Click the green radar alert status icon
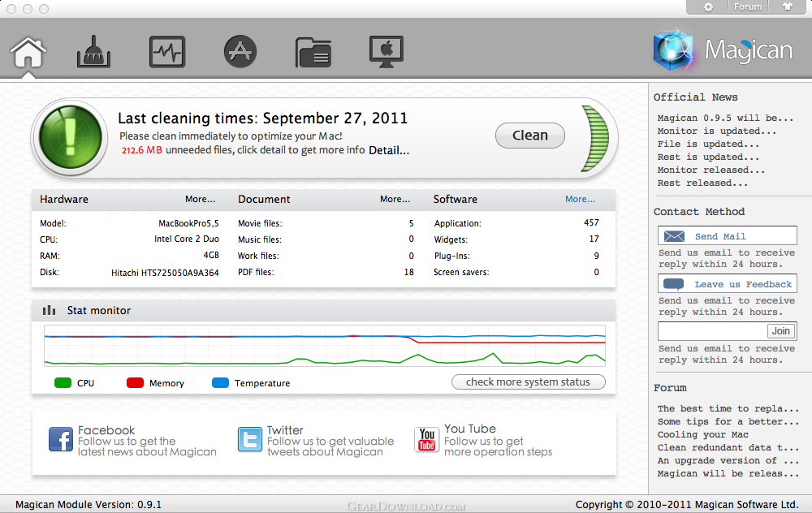Image resolution: width=812 pixels, height=513 pixels. tap(71, 137)
